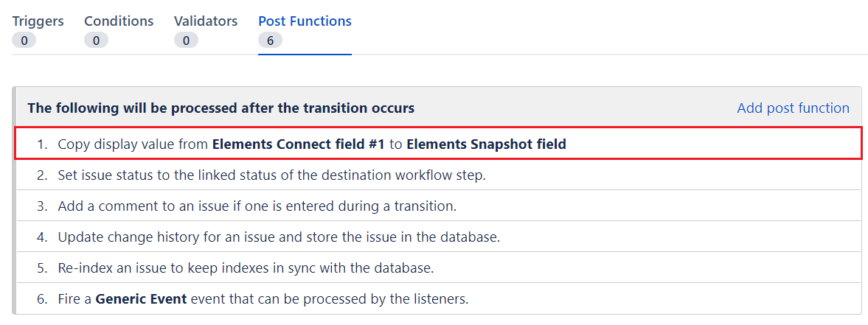Click the step number 4 list marker

(x=43, y=237)
